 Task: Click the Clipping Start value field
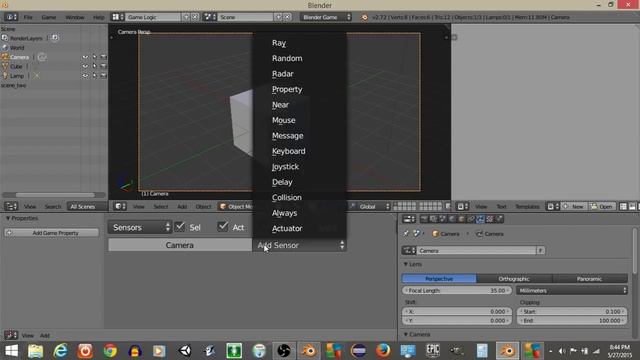pyautogui.click(x=572, y=311)
